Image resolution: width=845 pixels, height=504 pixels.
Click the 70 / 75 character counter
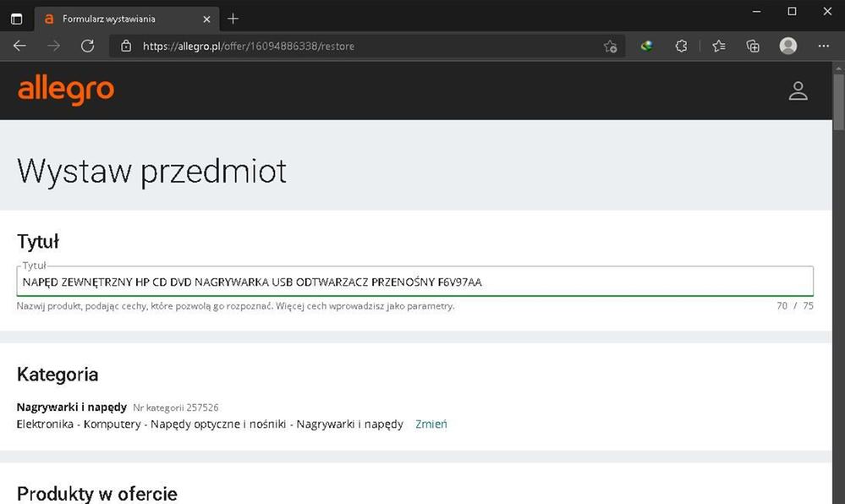point(795,305)
